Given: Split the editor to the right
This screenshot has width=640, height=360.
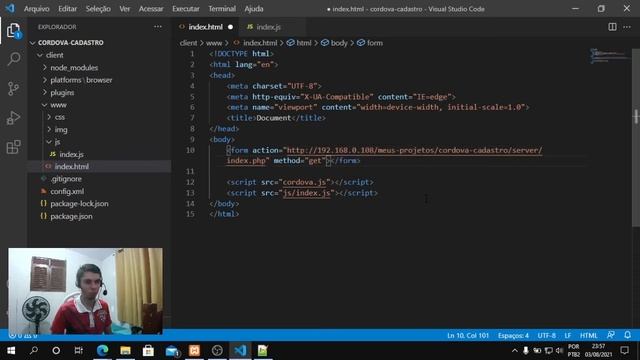Looking at the screenshot, I should tap(612, 27).
